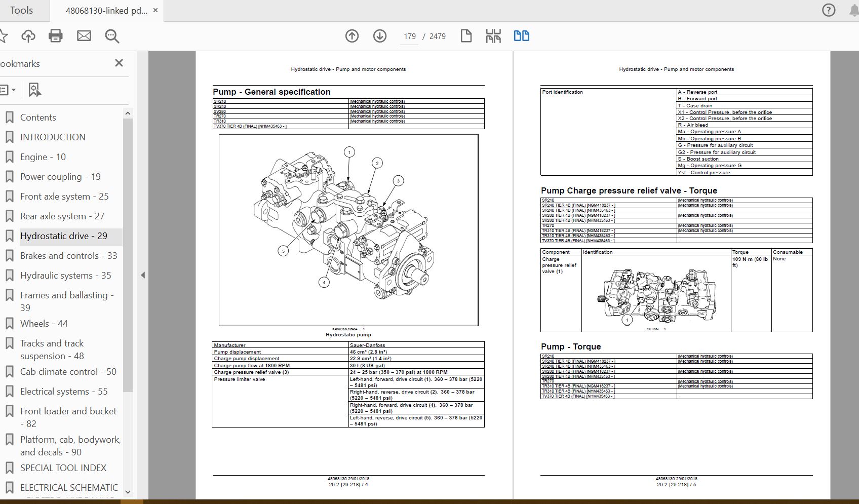Collapse the bookmarks pane with arrow
Screen dimensions: 859x504
(x=143, y=275)
